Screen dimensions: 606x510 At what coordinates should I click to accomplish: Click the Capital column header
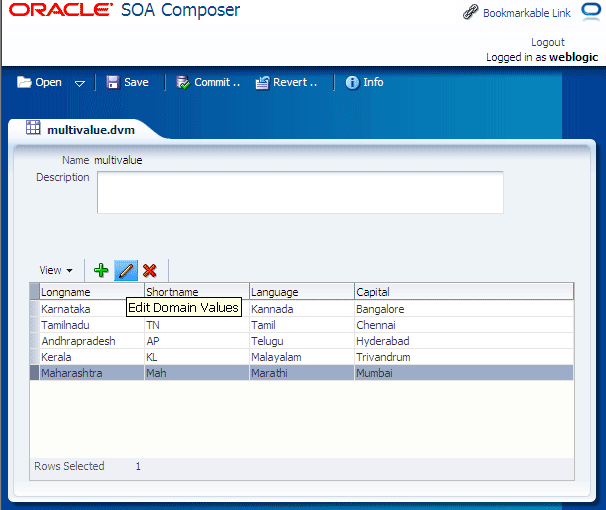[464, 292]
